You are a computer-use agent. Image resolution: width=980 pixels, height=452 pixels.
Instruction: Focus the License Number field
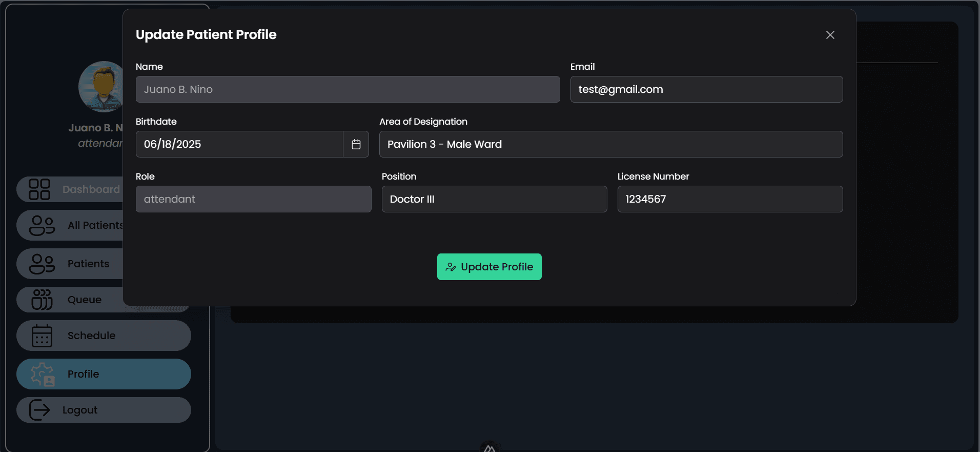[x=730, y=199]
